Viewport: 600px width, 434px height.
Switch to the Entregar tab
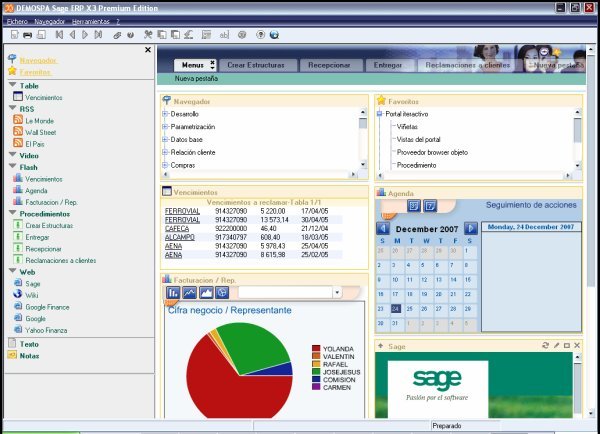coord(388,65)
